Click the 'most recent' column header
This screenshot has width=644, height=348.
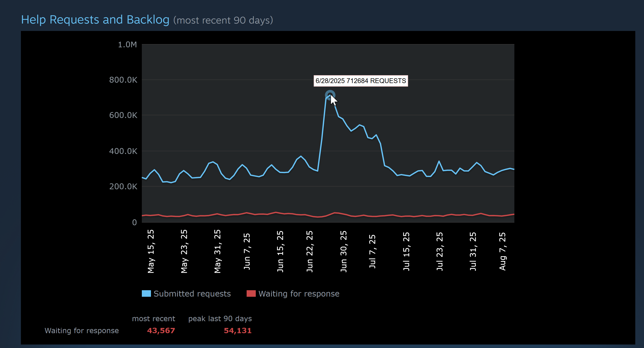coord(154,319)
